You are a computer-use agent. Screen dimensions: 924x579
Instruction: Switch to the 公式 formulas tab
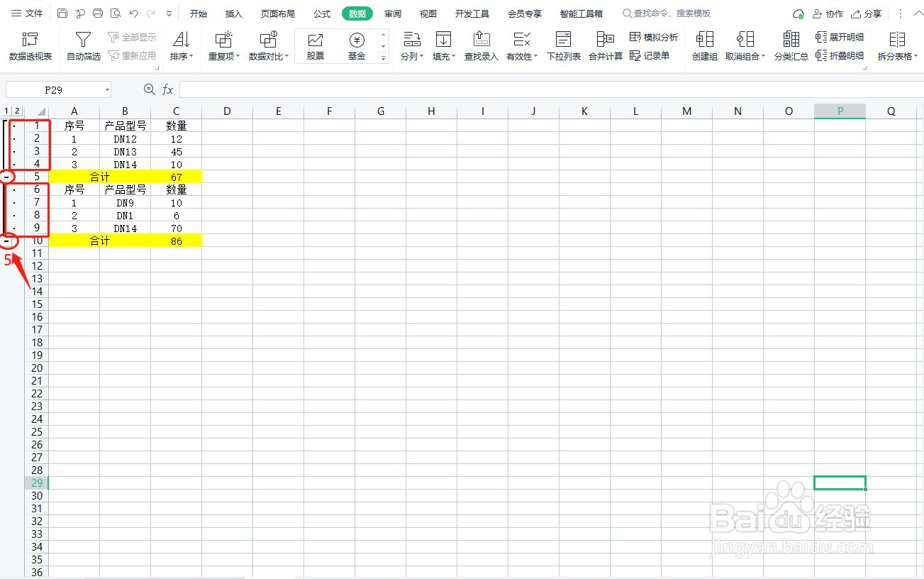[322, 13]
